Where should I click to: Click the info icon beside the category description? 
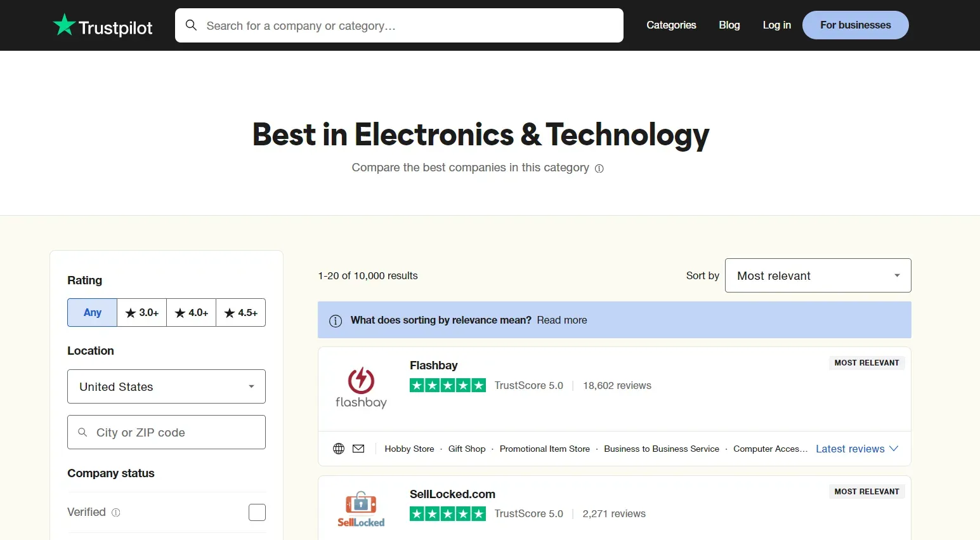point(599,168)
